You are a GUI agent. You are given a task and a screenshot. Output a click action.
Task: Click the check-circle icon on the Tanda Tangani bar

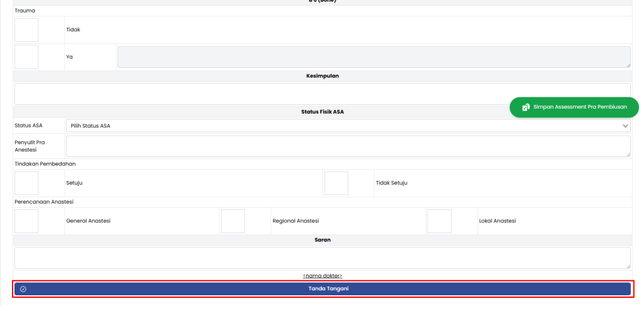tap(23, 289)
